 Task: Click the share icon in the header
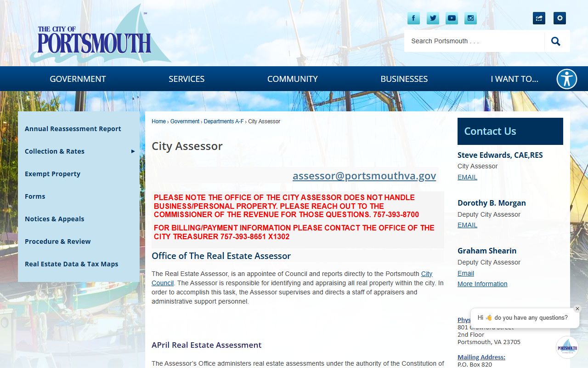tap(539, 18)
